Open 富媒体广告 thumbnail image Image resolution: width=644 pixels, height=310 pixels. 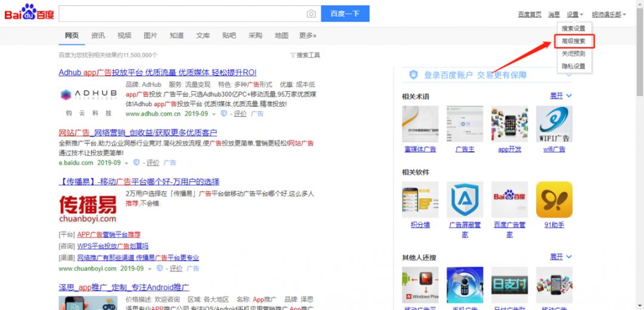[420, 124]
